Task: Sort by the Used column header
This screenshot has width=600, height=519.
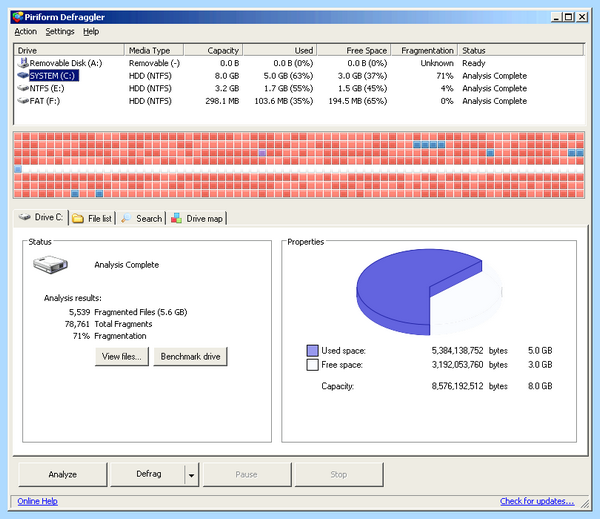Action: (280, 51)
